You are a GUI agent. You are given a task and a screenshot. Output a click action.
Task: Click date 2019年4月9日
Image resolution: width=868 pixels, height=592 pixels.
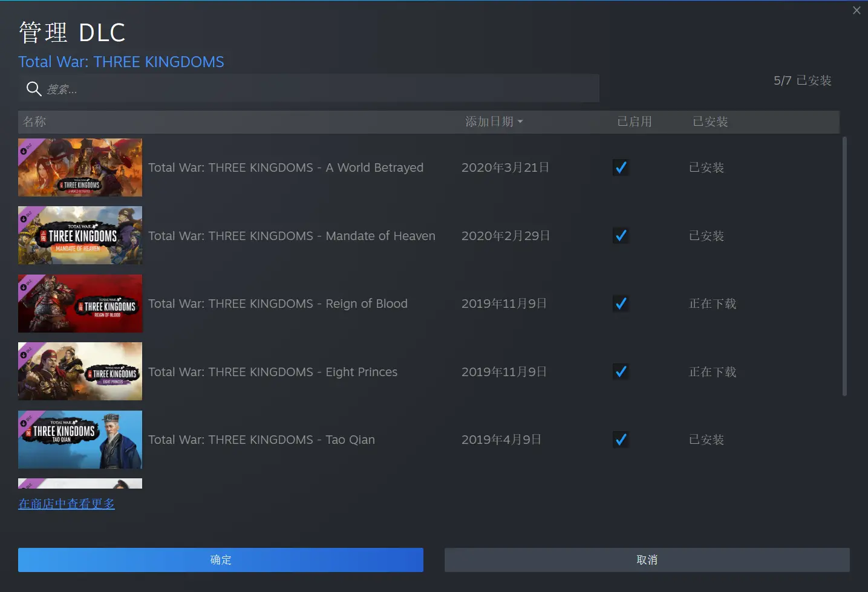pos(501,440)
